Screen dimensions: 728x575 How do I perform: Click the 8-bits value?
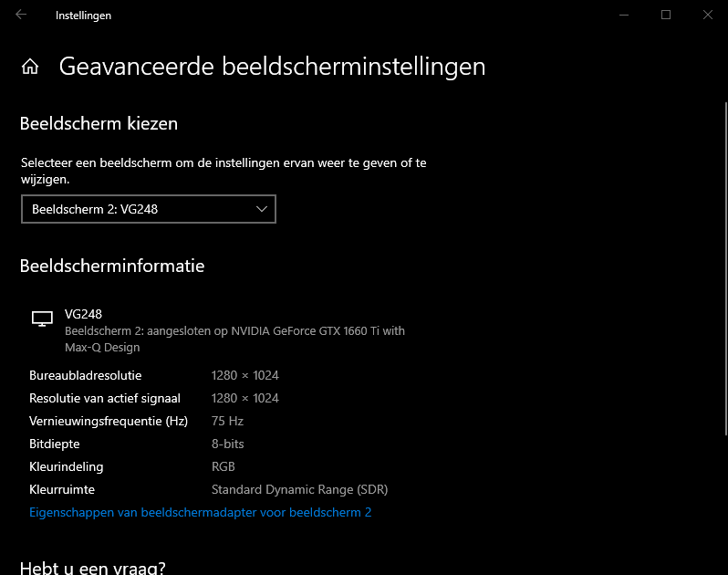tap(227, 444)
